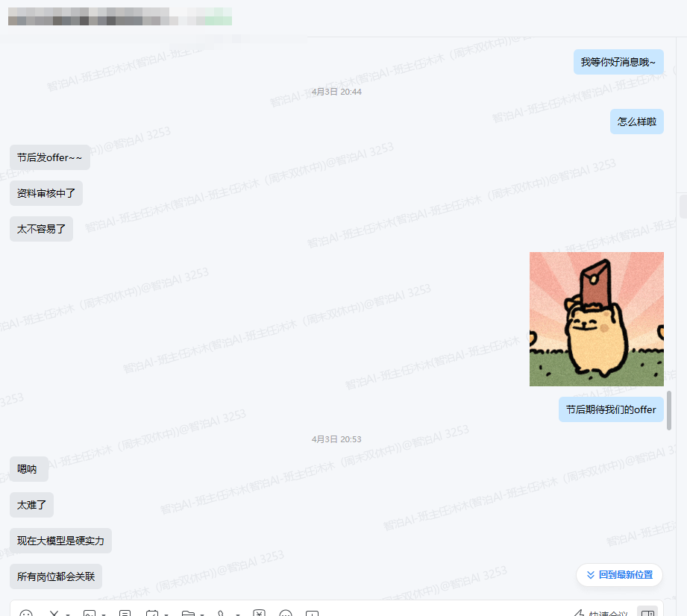Click the timestamp 4月3日 20:53
The height and width of the screenshot is (616, 687).
[x=336, y=439]
